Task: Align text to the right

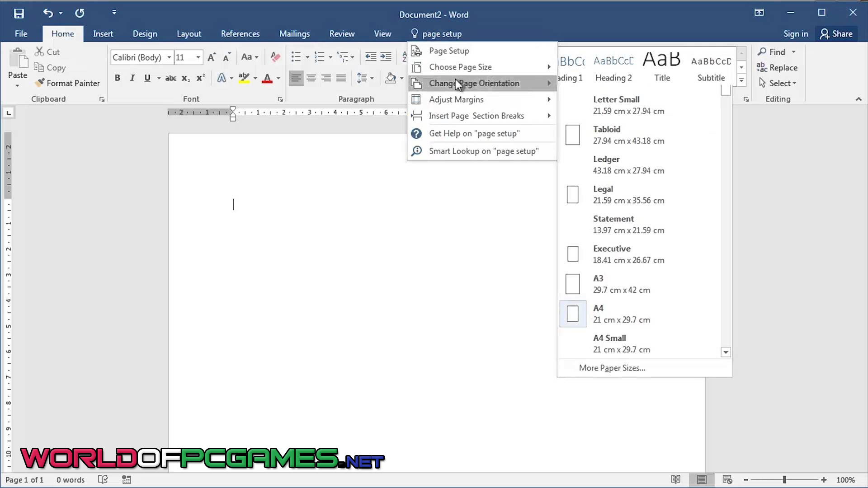Action: [x=326, y=78]
